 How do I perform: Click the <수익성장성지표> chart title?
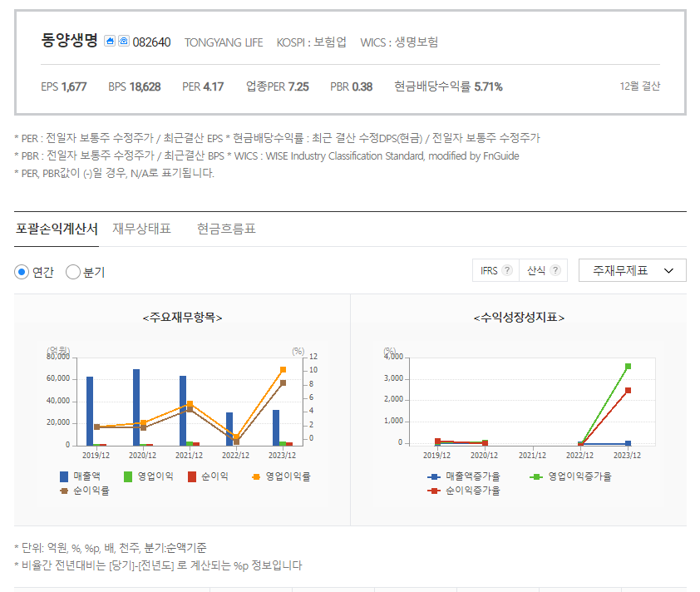519,318
